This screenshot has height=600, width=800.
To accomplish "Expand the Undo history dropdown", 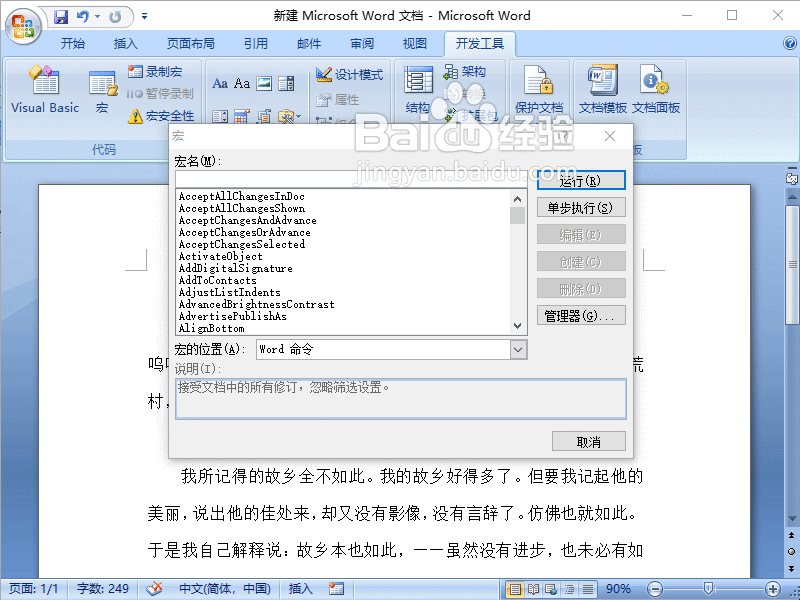I will pyautogui.click(x=97, y=17).
